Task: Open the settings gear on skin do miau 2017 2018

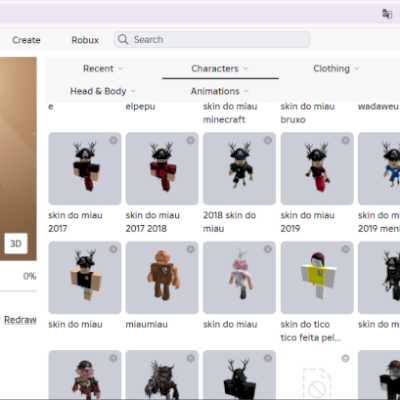Action: pos(191,140)
